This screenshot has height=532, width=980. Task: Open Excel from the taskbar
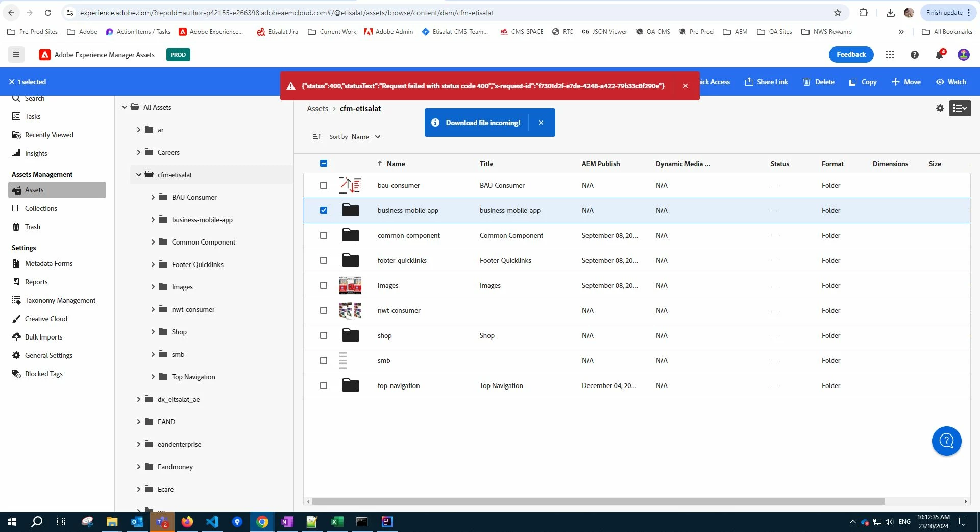pos(337,522)
